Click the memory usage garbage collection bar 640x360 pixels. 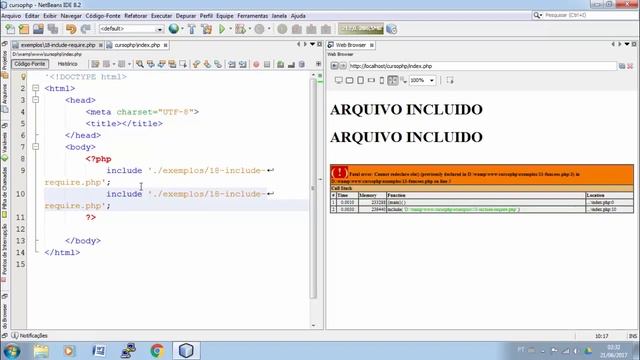point(361,29)
